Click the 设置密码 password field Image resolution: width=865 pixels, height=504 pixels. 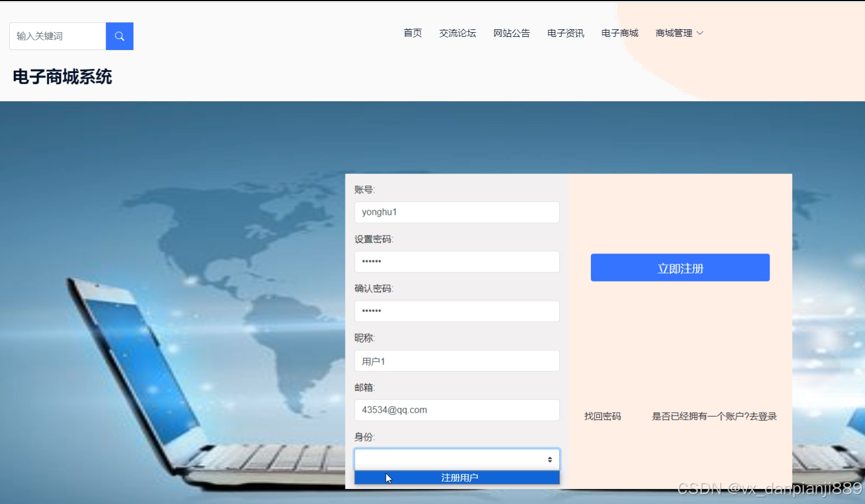pos(457,261)
